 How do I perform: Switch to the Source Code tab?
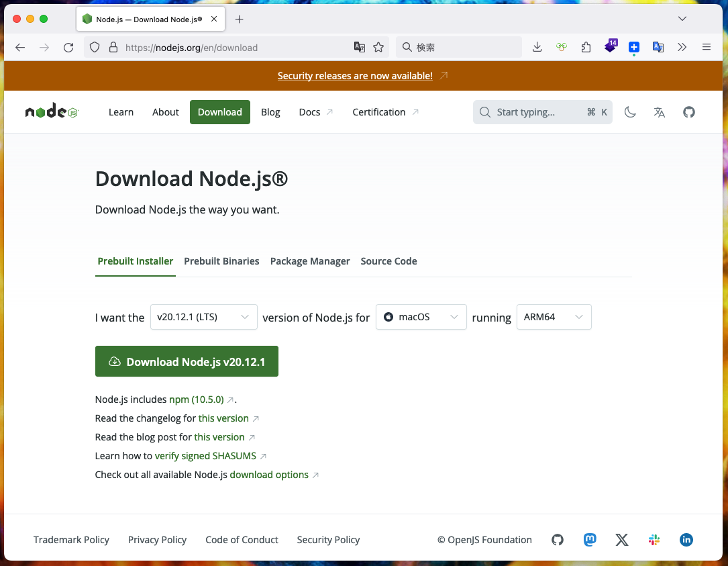tap(388, 261)
